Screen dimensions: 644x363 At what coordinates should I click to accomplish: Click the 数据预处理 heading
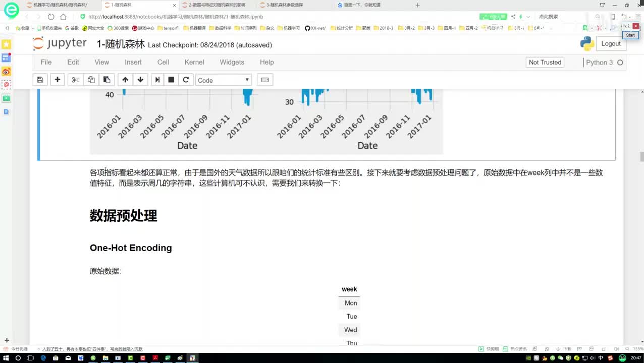(x=124, y=216)
